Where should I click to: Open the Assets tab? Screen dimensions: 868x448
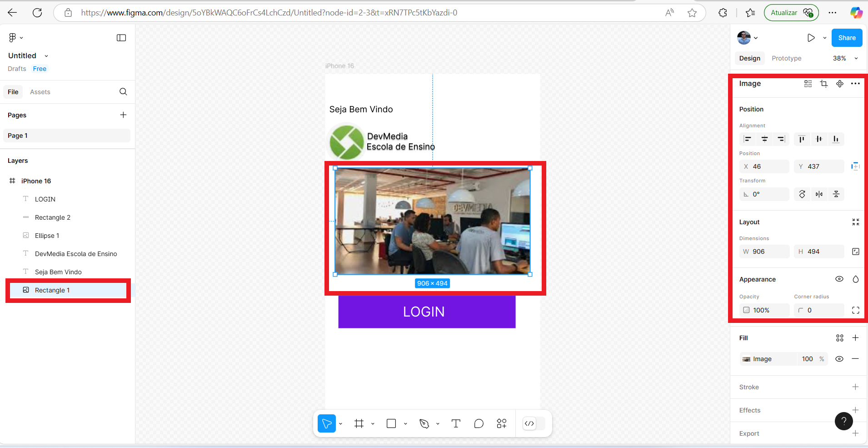coord(40,92)
